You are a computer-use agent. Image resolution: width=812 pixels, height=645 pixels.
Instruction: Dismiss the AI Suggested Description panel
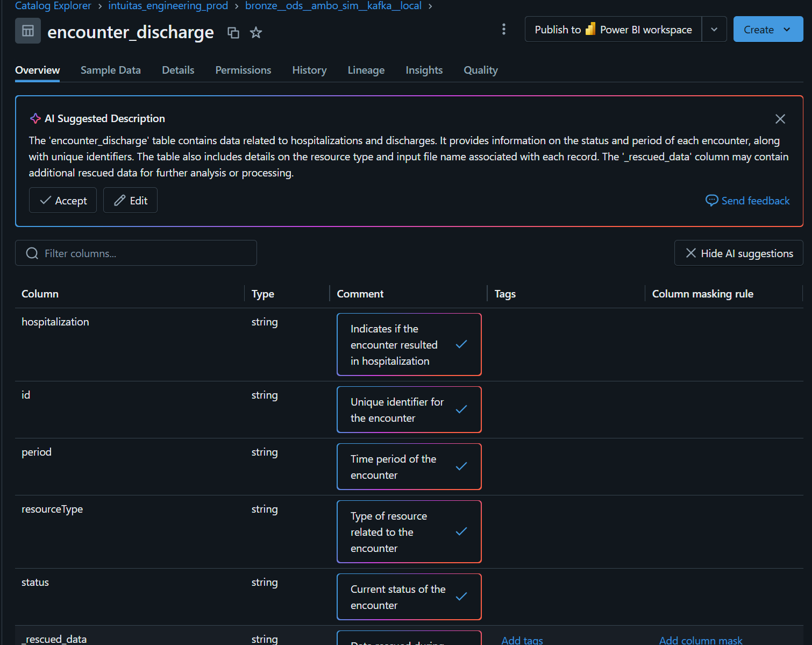click(780, 119)
